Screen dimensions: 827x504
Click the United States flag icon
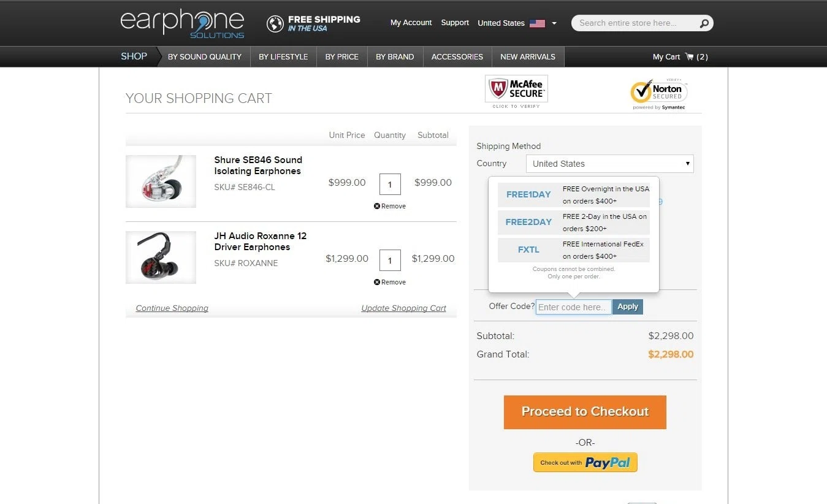tap(537, 23)
